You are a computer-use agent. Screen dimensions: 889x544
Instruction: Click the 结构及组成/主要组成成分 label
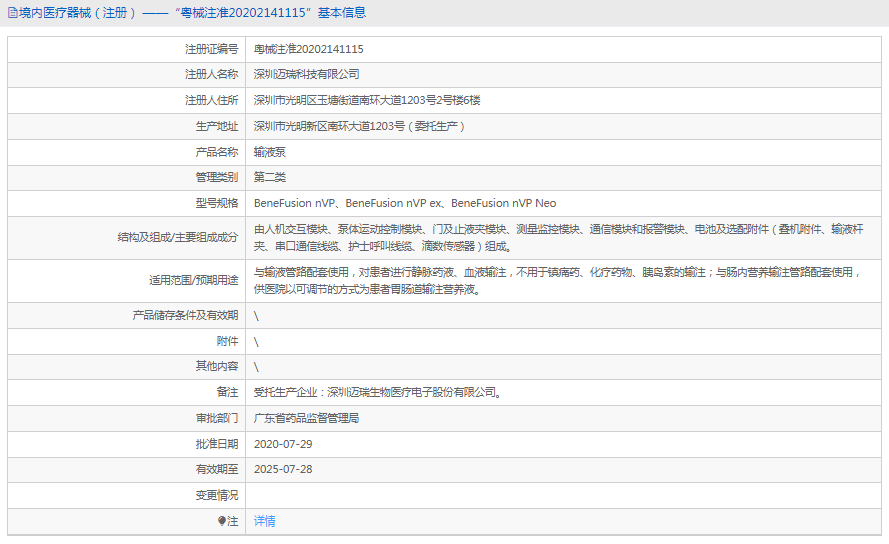click(x=177, y=237)
